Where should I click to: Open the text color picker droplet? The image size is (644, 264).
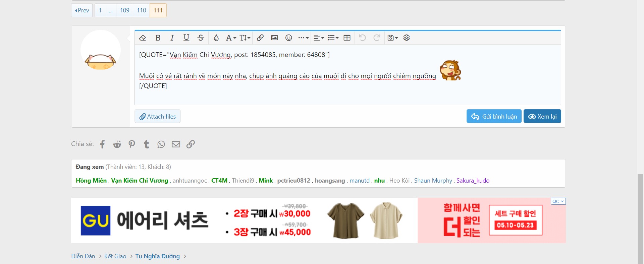pos(216,38)
